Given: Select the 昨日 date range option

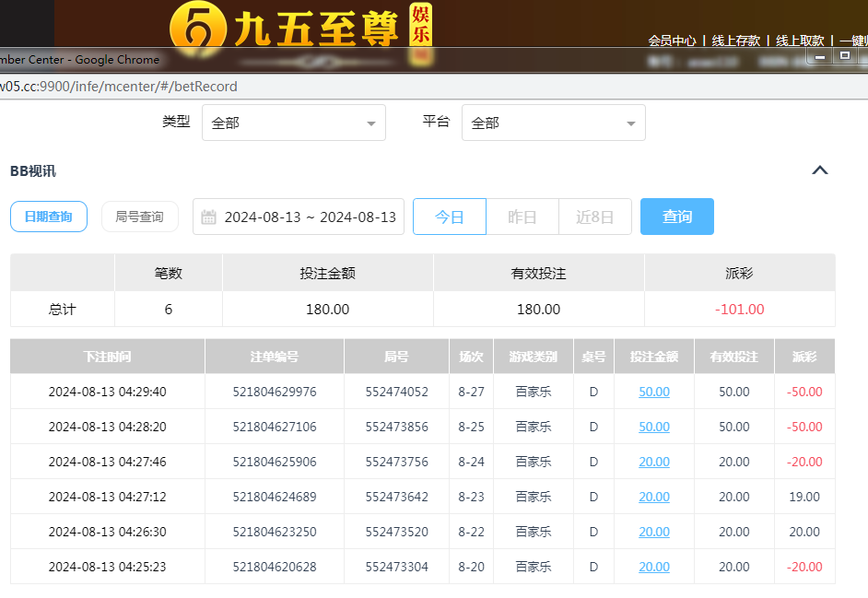Looking at the screenshot, I should pyautogui.click(x=522, y=217).
